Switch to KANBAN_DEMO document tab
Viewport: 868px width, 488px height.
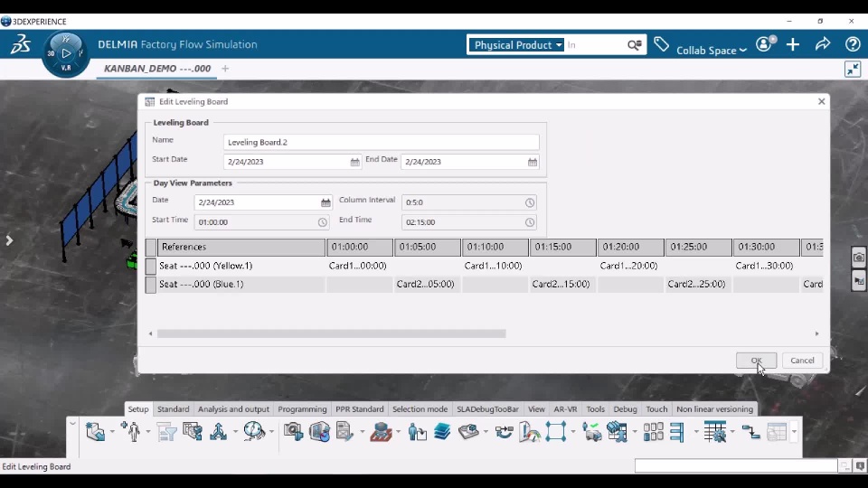click(x=157, y=69)
